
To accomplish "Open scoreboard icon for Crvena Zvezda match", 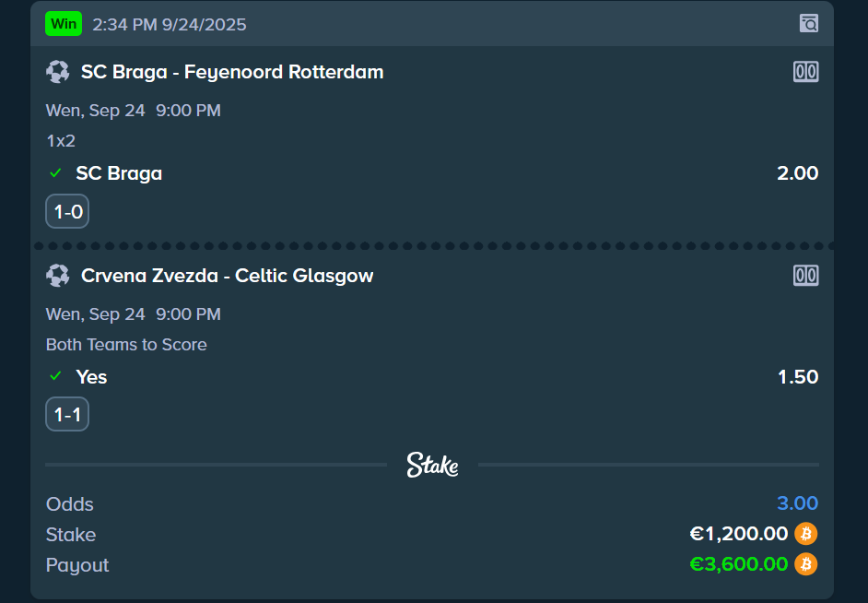I will (x=805, y=276).
